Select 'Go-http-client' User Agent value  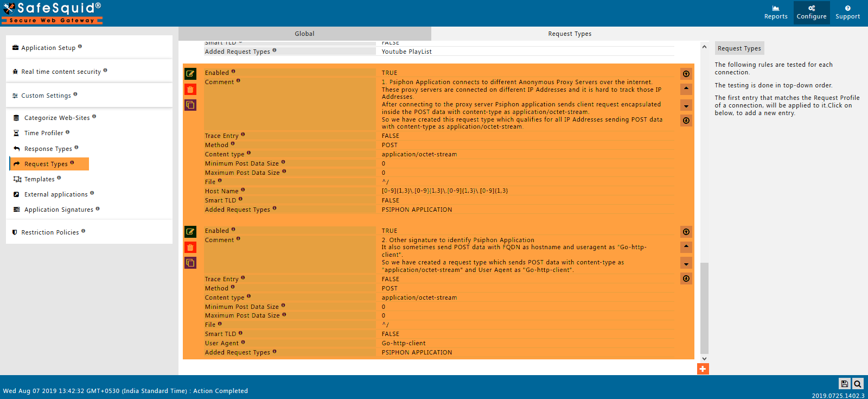coord(404,343)
